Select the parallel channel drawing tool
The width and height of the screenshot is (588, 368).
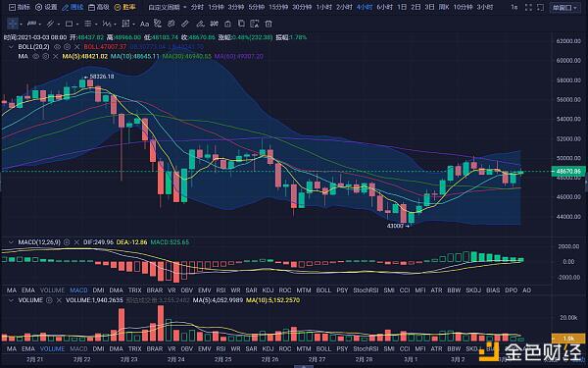click(x=50, y=24)
